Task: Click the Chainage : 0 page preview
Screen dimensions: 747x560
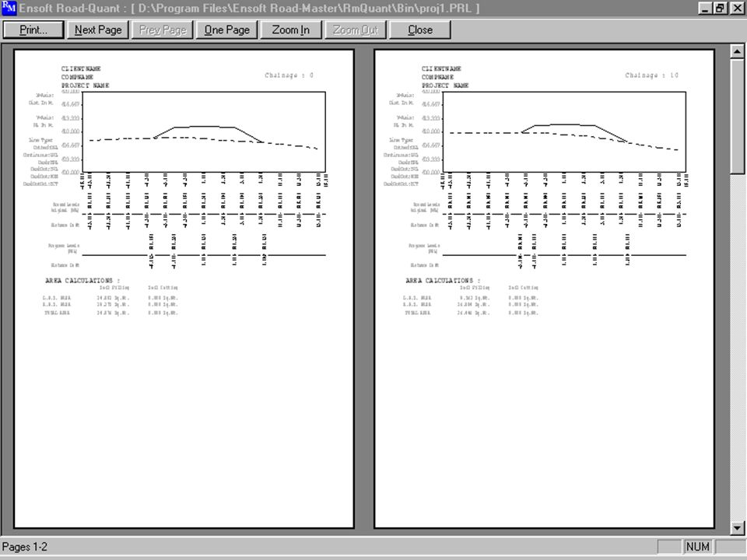Action: click(x=184, y=289)
